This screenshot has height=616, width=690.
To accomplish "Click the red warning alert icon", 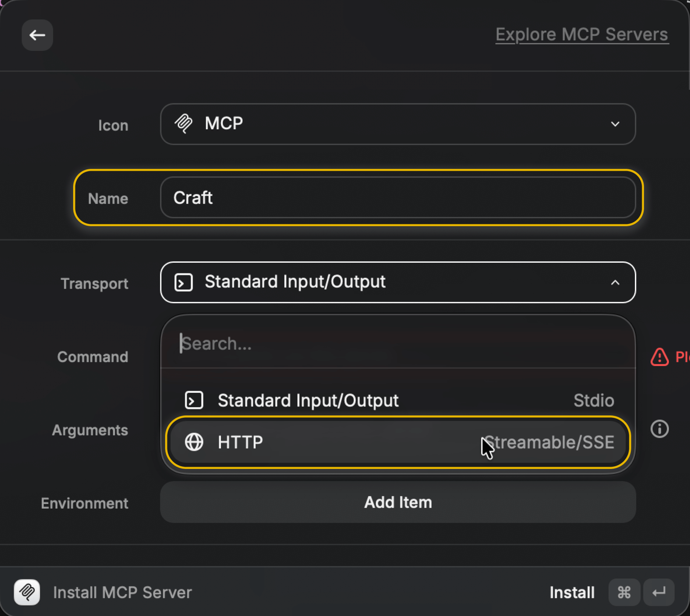I will point(659,357).
